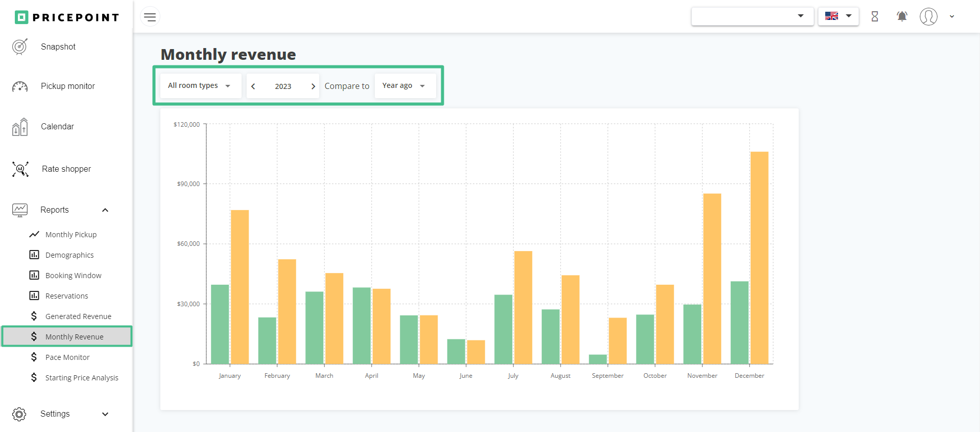Image resolution: width=980 pixels, height=432 pixels.
Task: Click the hamburger menu icon
Action: pyautogui.click(x=150, y=17)
